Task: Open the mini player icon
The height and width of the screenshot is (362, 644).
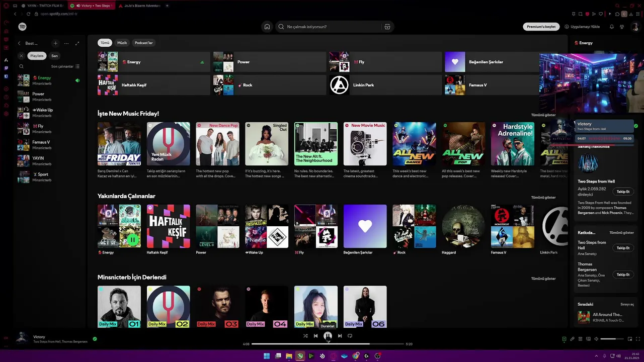Action: 629,339
